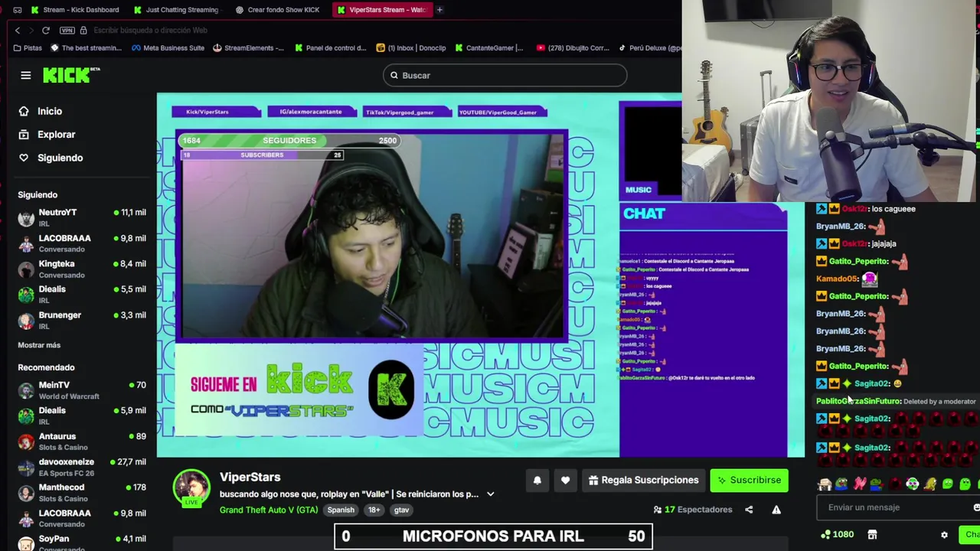Viewport: 980px width, 551px height.
Task: Go to Siguiendo in the sidebar
Action: (x=60, y=158)
